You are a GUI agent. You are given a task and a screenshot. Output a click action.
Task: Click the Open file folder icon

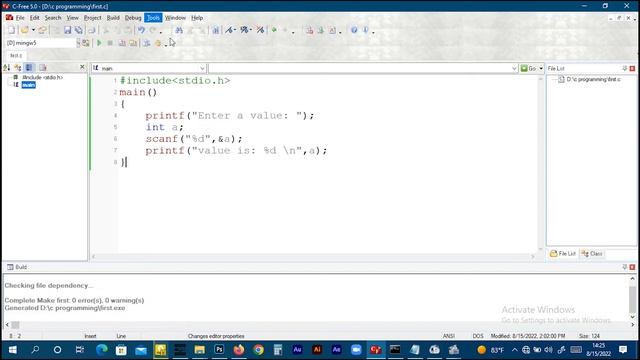(24, 30)
